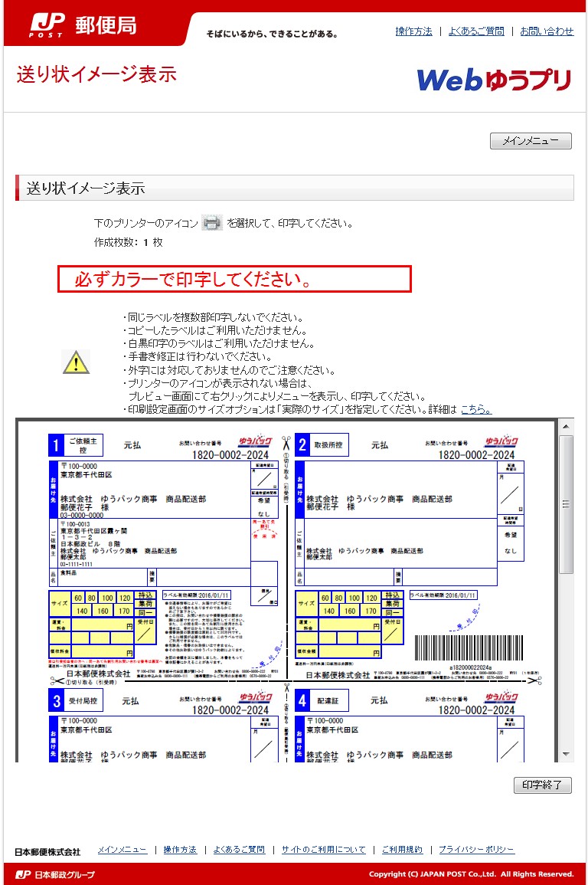Click the 白黒印字のラベルはご利用いただけません line
Image resolution: width=588 pixels, height=885 pixels.
pyautogui.click(x=219, y=343)
